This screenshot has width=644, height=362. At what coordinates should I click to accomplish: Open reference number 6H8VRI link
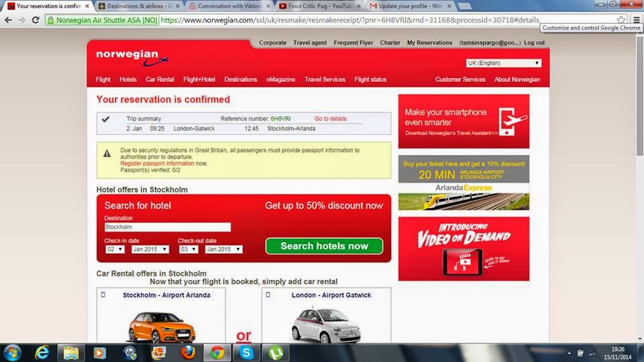pos(280,118)
